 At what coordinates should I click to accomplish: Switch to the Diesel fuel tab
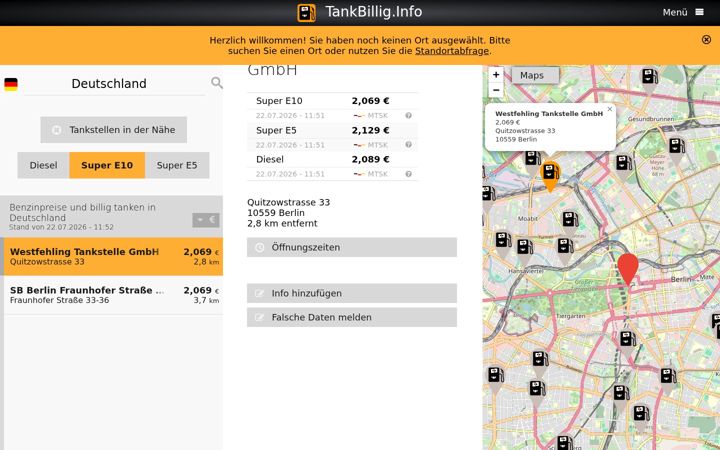pos(44,165)
